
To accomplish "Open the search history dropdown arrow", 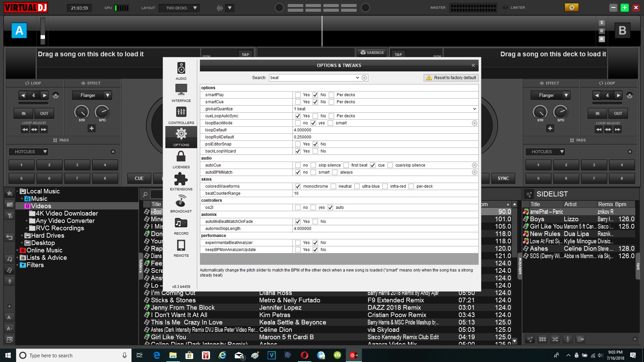I will [357, 78].
